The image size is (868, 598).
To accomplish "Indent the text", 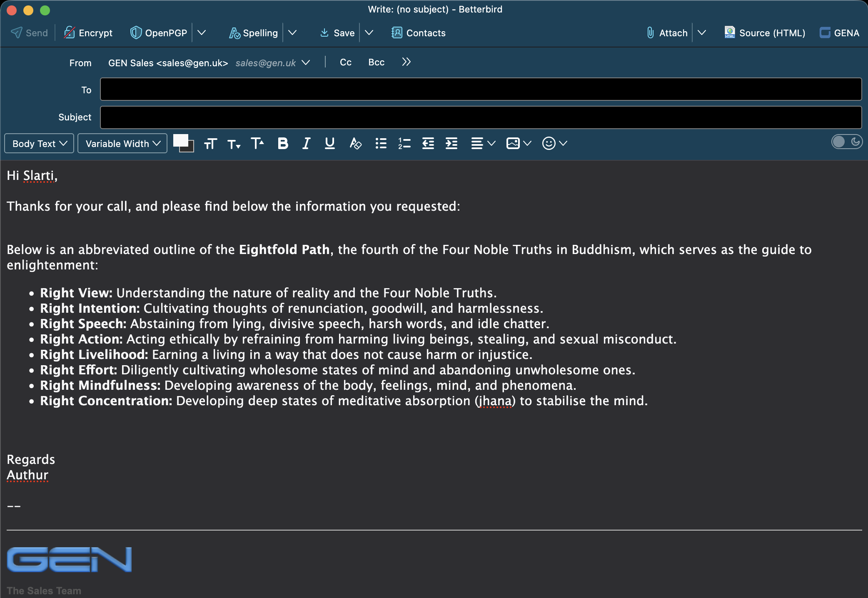I will coord(451,144).
